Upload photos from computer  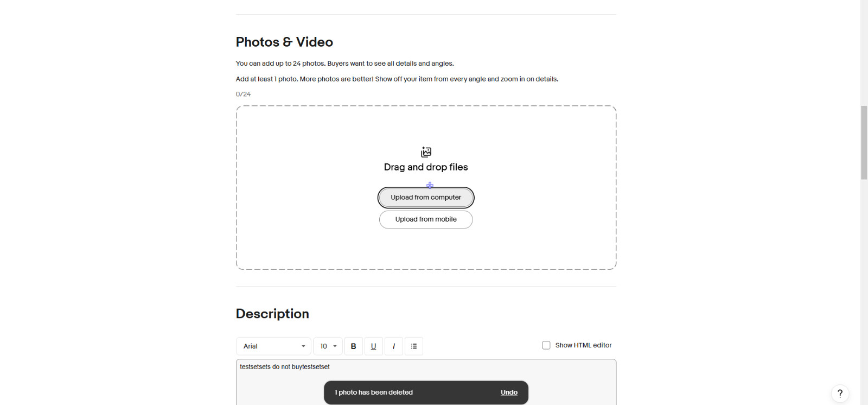[426, 198]
